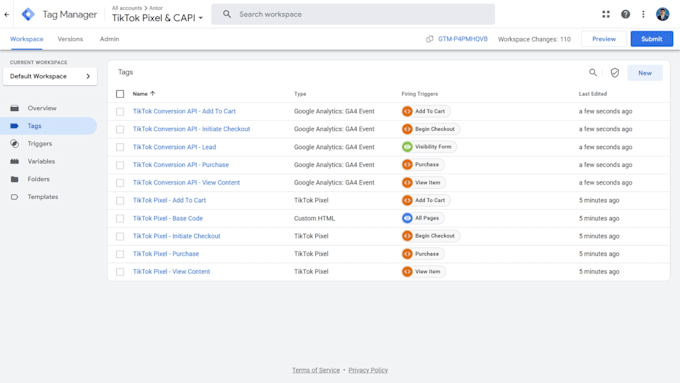Open TikTok Pixel - View Content tag
This screenshot has width=680, height=383.
(171, 272)
